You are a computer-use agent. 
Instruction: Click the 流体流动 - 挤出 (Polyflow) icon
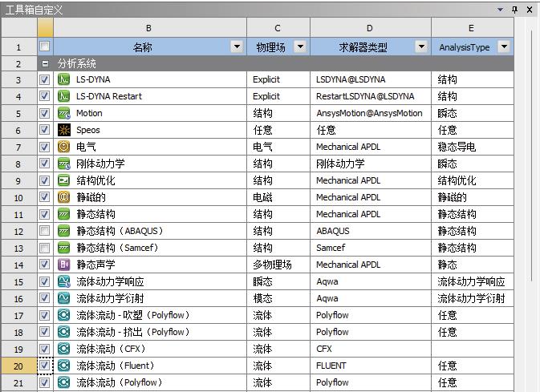(x=63, y=332)
